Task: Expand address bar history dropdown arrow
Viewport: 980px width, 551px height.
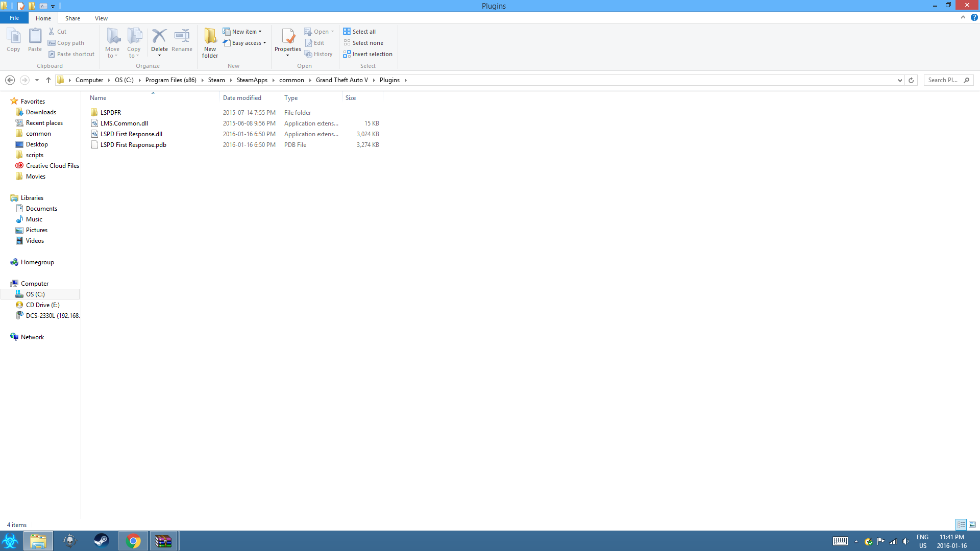Action: [900, 80]
